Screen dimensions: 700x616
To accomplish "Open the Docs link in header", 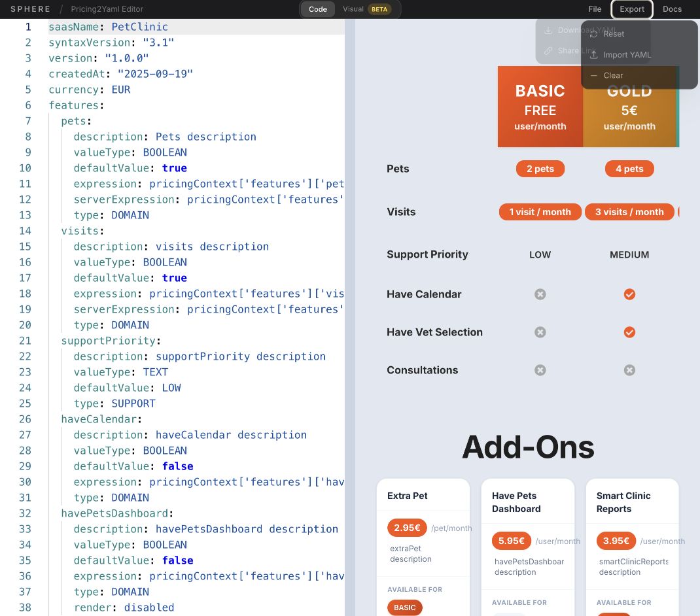I will 672,9.
